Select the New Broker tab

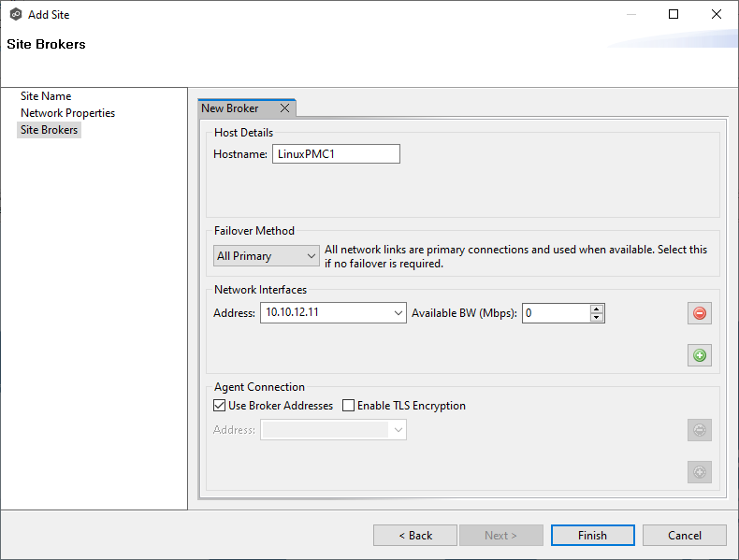pyautogui.click(x=231, y=108)
